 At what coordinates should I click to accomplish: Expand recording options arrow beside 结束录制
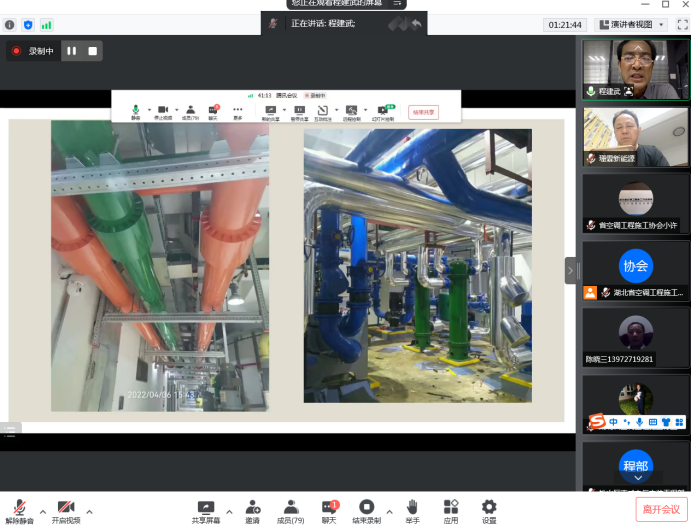pyautogui.click(x=390, y=512)
